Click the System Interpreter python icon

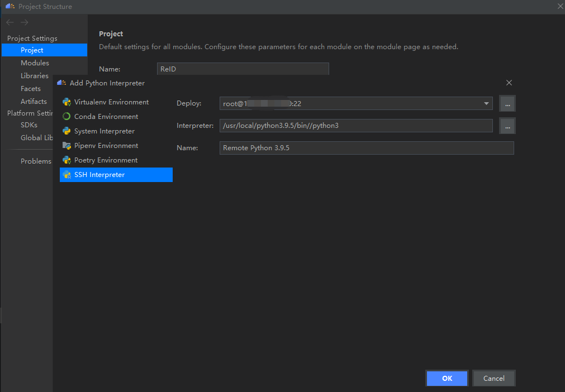tap(67, 131)
